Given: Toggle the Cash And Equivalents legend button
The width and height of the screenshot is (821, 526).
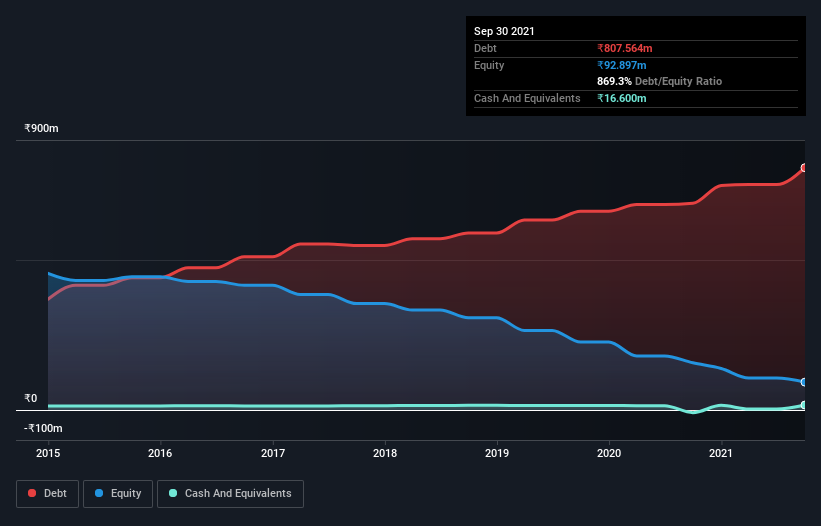Looking at the screenshot, I should 230,494.
